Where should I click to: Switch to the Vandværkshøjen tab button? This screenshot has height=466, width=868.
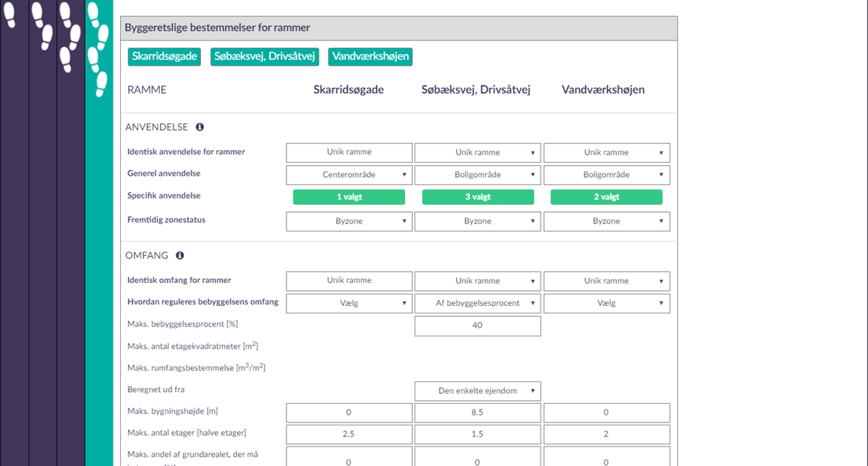click(x=370, y=56)
